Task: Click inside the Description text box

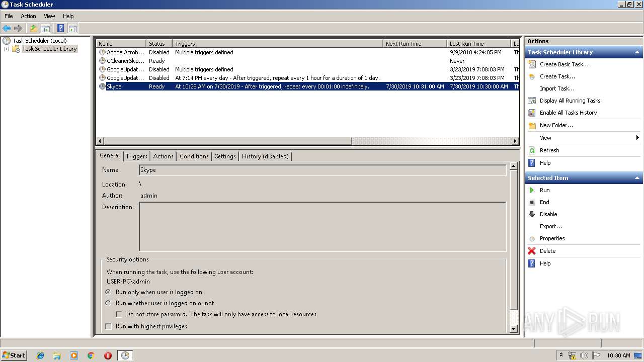Action: [323, 227]
